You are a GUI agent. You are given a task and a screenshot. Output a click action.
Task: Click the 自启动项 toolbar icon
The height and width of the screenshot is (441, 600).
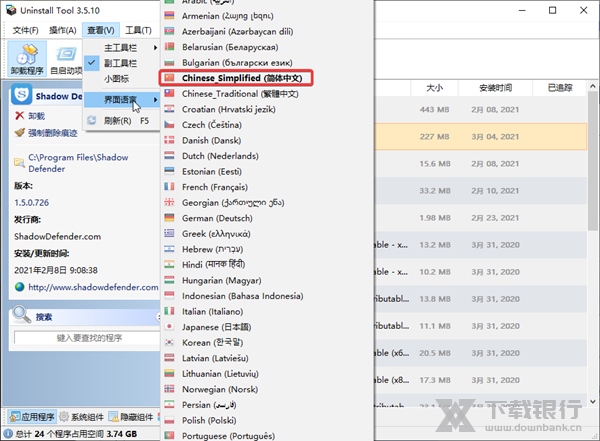tap(67, 57)
